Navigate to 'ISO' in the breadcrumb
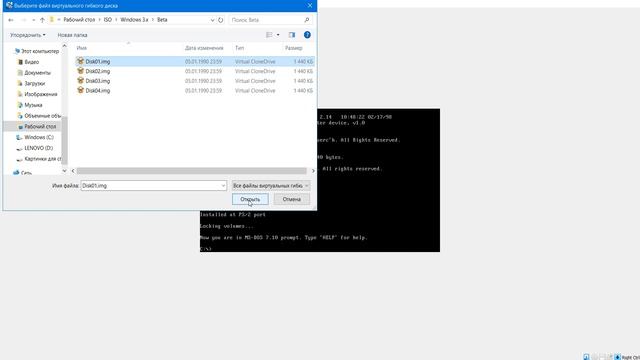640x360 pixels. (x=108, y=20)
